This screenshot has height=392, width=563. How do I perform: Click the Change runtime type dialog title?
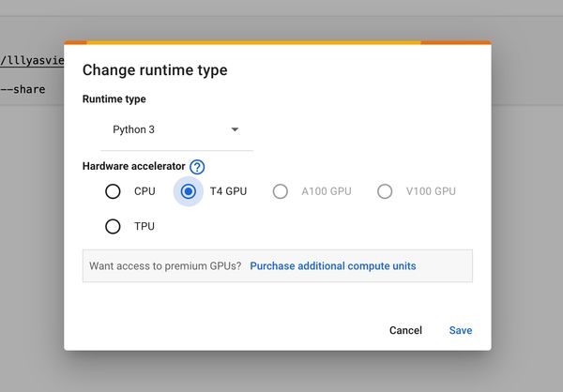click(155, 70)
